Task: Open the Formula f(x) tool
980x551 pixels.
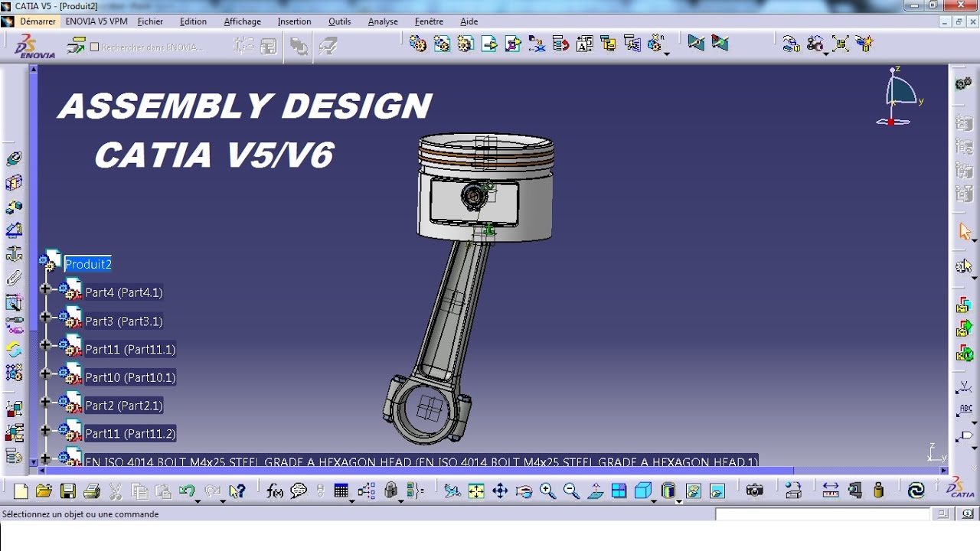Action: coord(275,491)
